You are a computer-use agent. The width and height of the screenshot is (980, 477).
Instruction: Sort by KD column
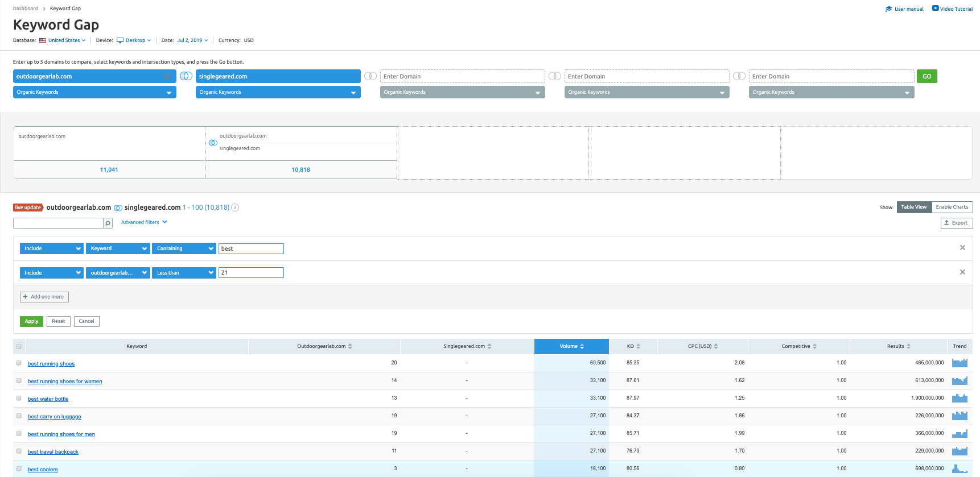click(638, 346)
